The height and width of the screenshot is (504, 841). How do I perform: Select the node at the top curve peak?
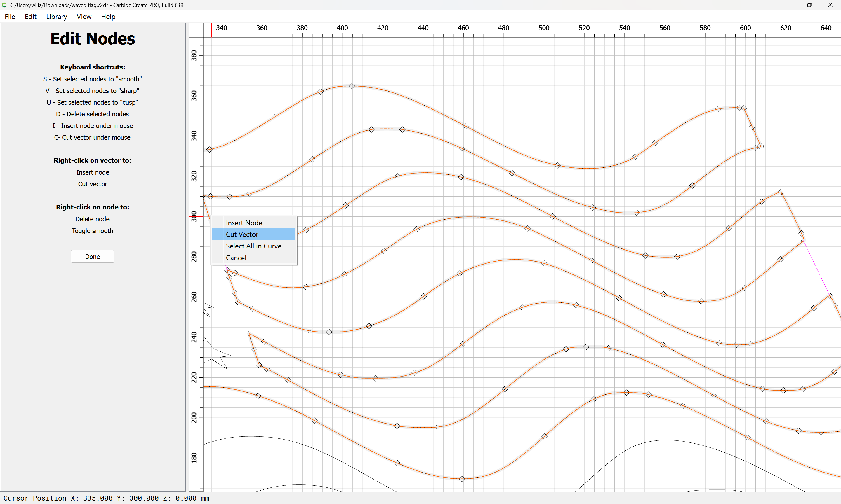pos(352,86)
